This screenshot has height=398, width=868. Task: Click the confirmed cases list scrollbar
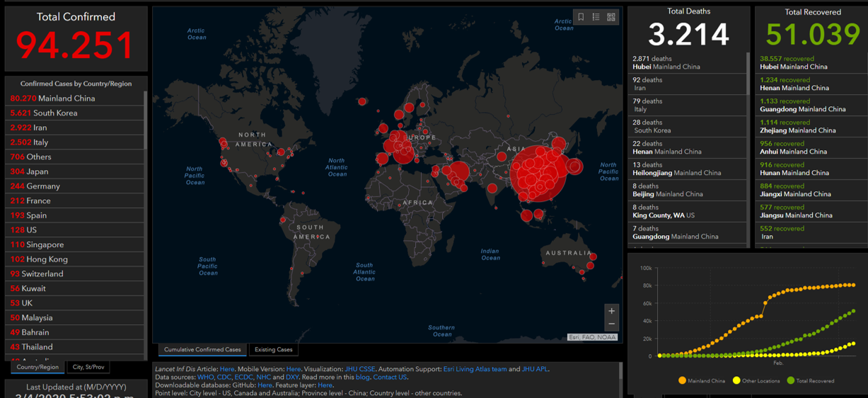coord(146,120)
